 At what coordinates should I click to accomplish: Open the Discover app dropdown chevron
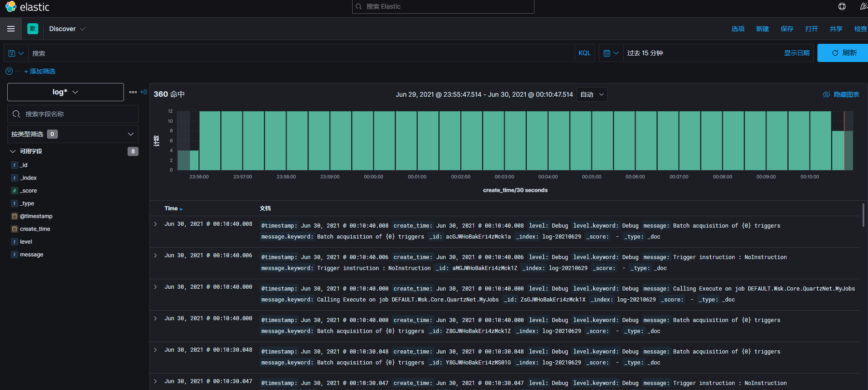coord(83,29)
